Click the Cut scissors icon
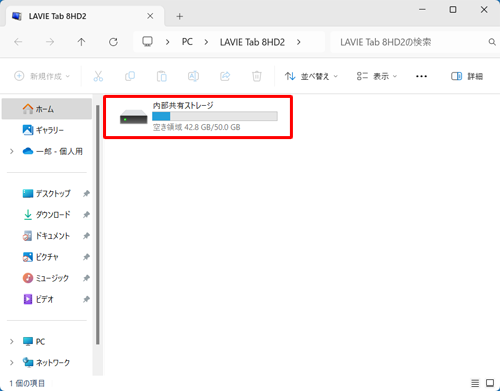The image size is (500, 391). [x=98, y=76]
